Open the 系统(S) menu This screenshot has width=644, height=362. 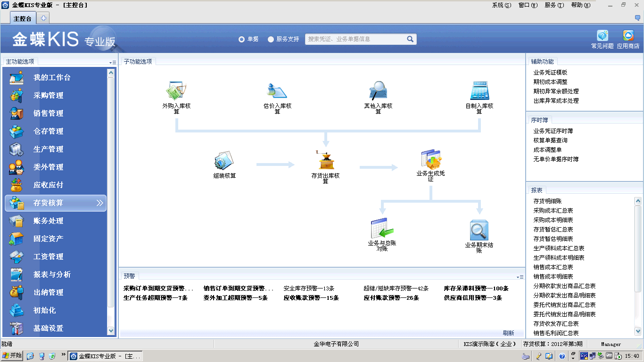[x=501, y=5]
